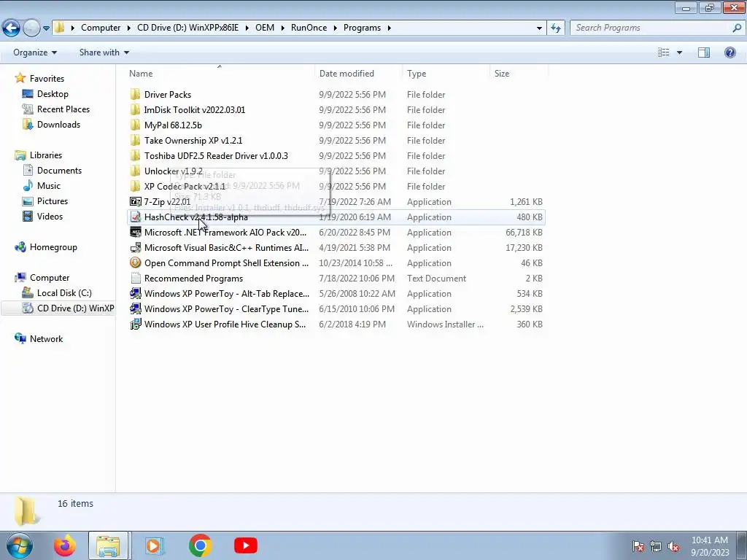Image resolution: width=747 pixels, height=560 pixels.
Task: Click the Action Center flag tray icon
Action: point(638,546)
